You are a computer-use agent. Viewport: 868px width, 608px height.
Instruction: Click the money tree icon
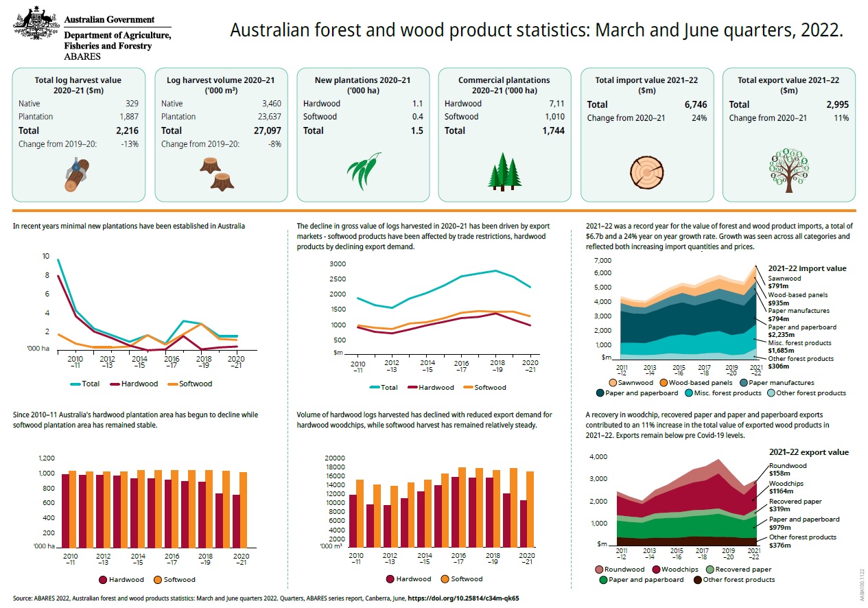pyautogui.click(x=788, y=172)
